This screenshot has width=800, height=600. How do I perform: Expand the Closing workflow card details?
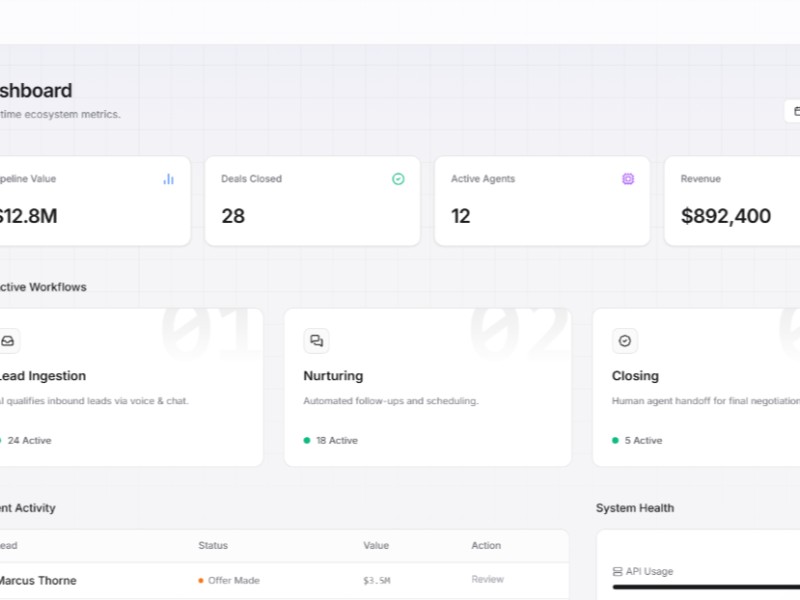(x=700, y=386)
